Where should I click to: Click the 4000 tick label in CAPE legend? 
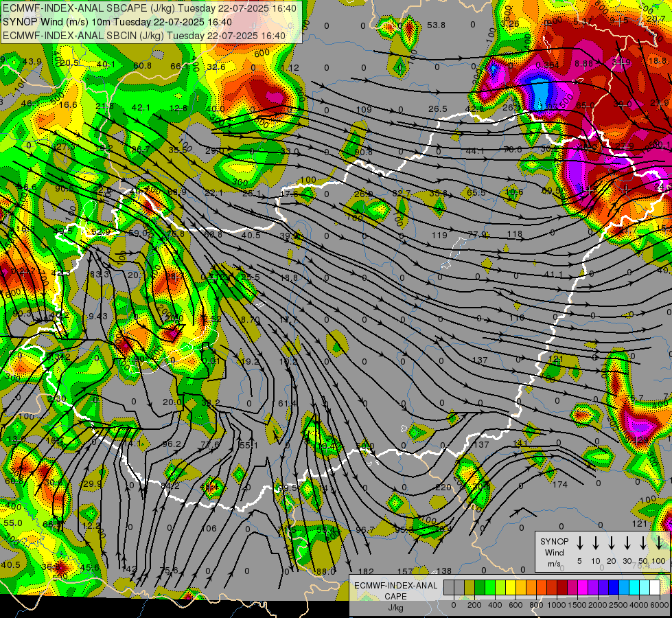coord(639,605)
